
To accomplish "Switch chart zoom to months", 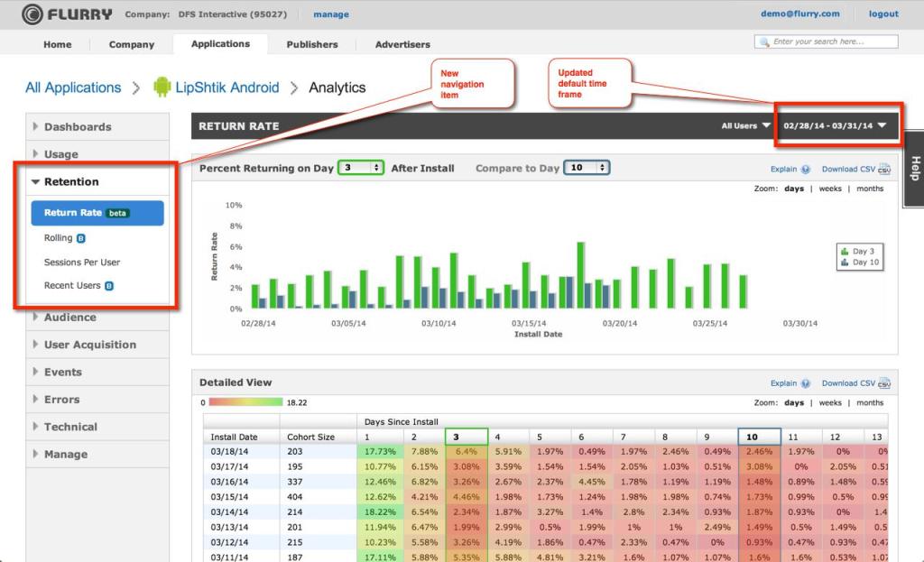I will [870, 189].
